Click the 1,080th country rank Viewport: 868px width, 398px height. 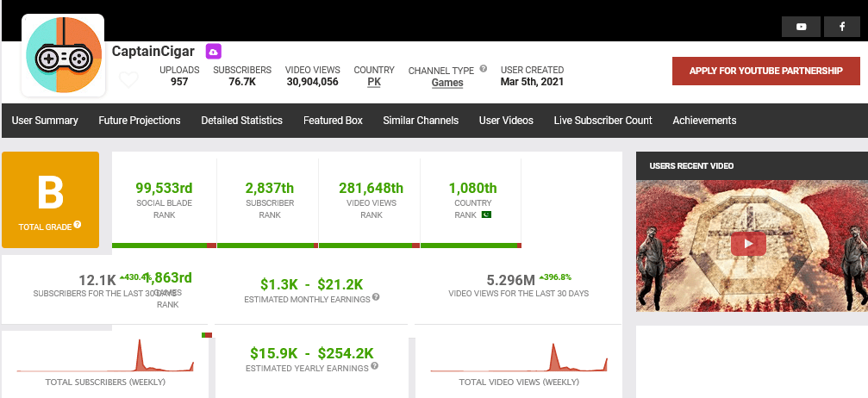[x=472, y=188]
